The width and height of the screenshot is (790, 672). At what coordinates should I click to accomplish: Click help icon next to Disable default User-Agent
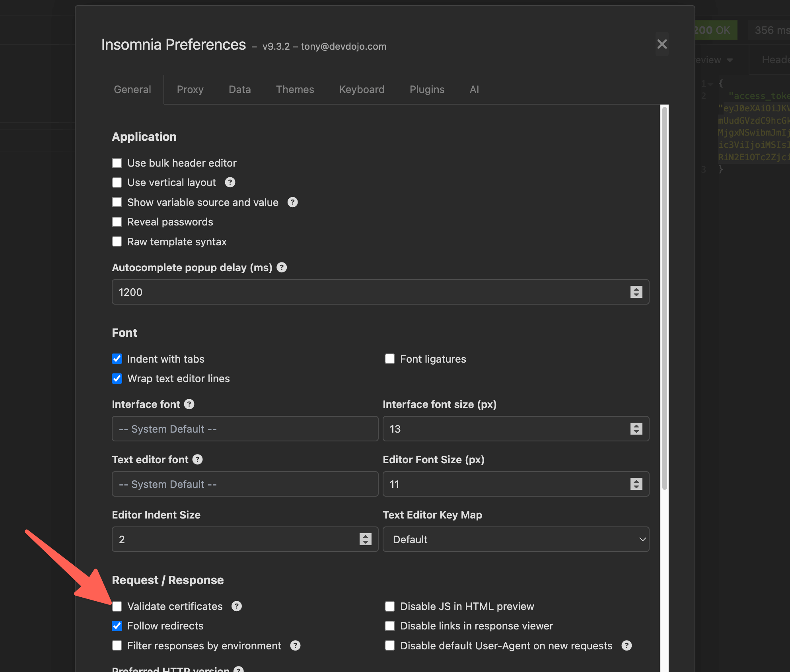(627, 646)
